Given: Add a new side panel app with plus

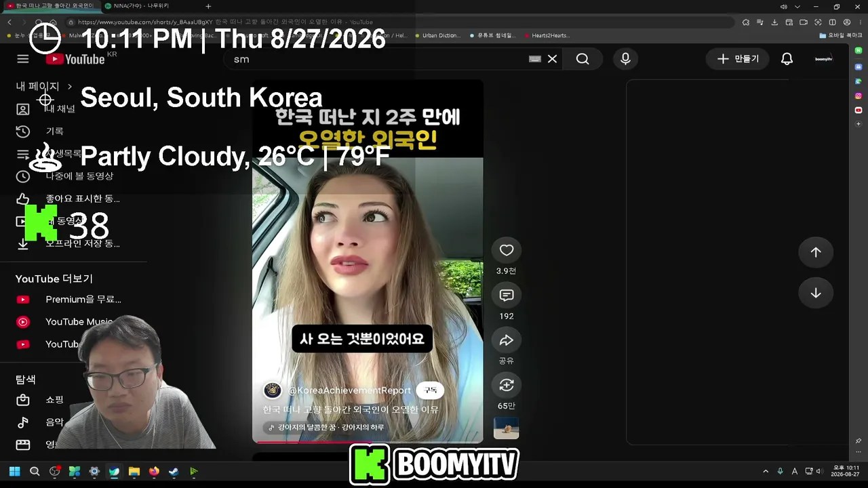Looking at the screenshot, I should click(x=859, y=124).
